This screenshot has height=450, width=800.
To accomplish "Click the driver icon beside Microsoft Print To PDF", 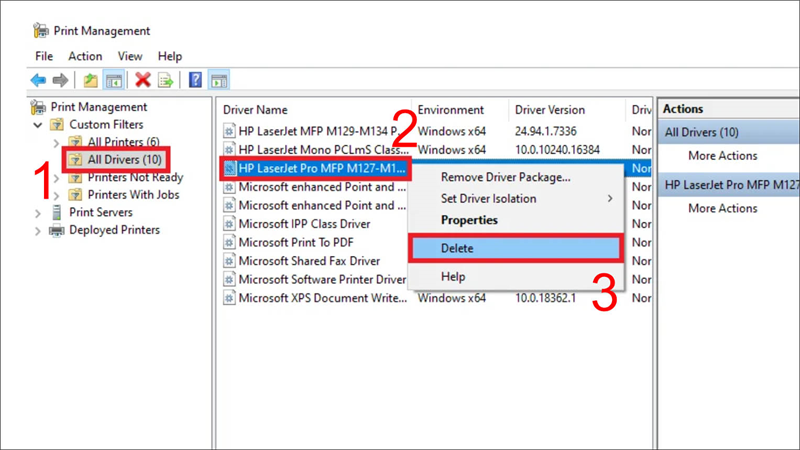I will point(229,242).
